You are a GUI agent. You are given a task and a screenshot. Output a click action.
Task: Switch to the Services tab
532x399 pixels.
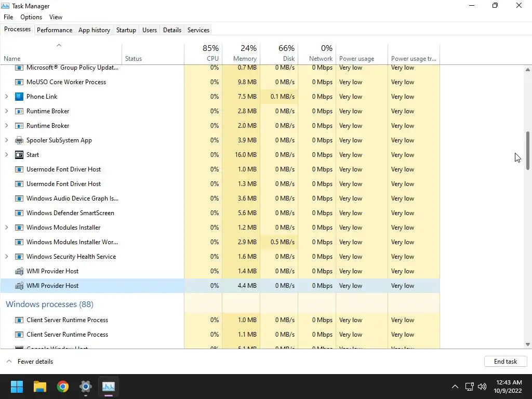[198, 30]
